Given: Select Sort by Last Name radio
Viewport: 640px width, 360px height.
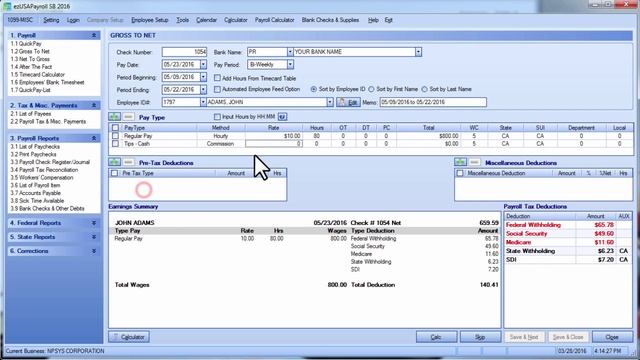Looking at the screenshot, I should tap(424, 89).
